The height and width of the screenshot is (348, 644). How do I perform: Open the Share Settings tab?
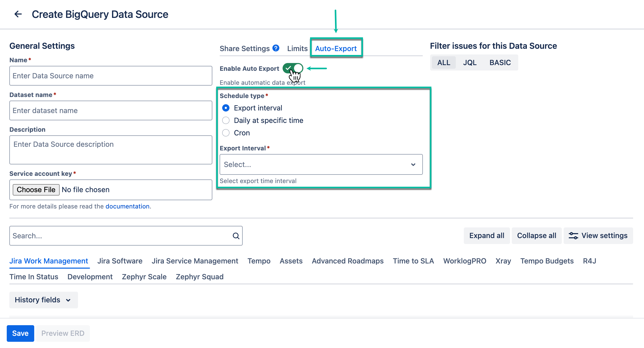244,48
